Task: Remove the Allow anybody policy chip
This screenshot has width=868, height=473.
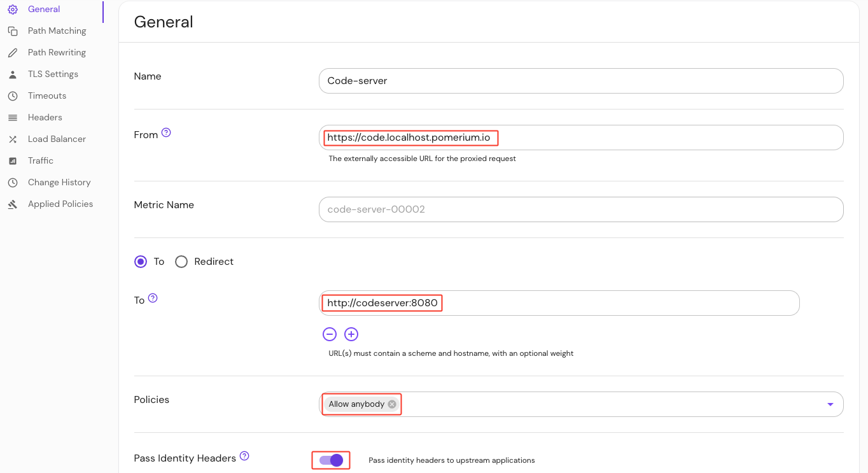Action: tap(392, 404)
